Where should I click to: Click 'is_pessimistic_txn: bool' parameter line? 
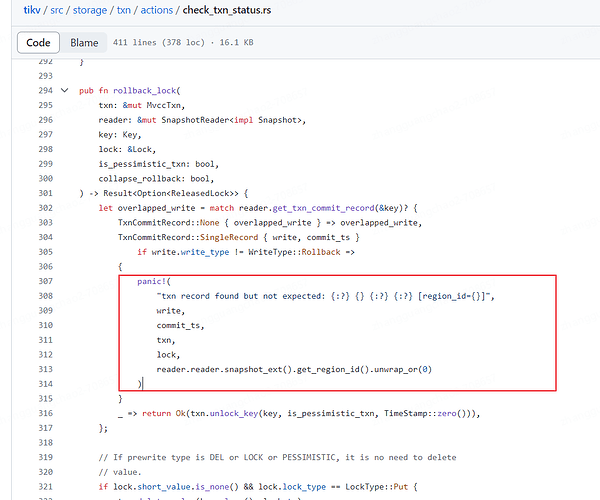coord(157,164)
